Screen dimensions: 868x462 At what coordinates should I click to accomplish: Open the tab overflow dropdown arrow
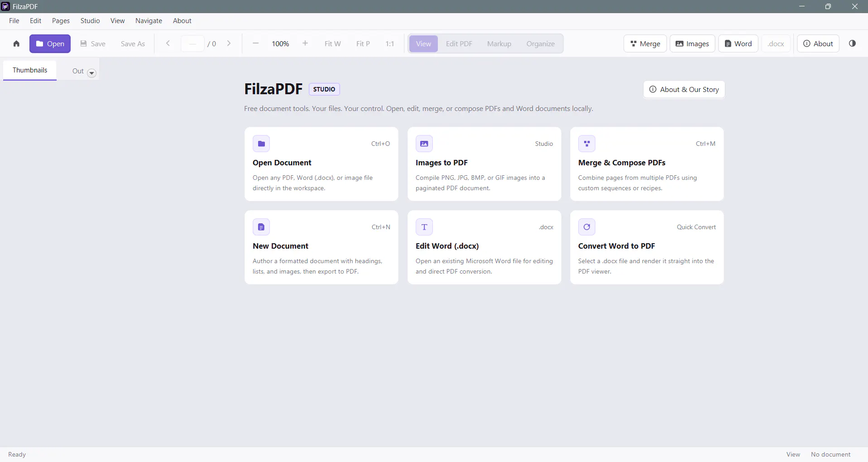coord(91,73)
